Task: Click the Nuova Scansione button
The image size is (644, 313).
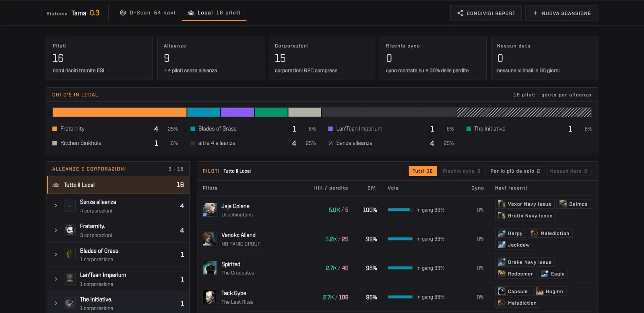Action: (x=561, y=13)
